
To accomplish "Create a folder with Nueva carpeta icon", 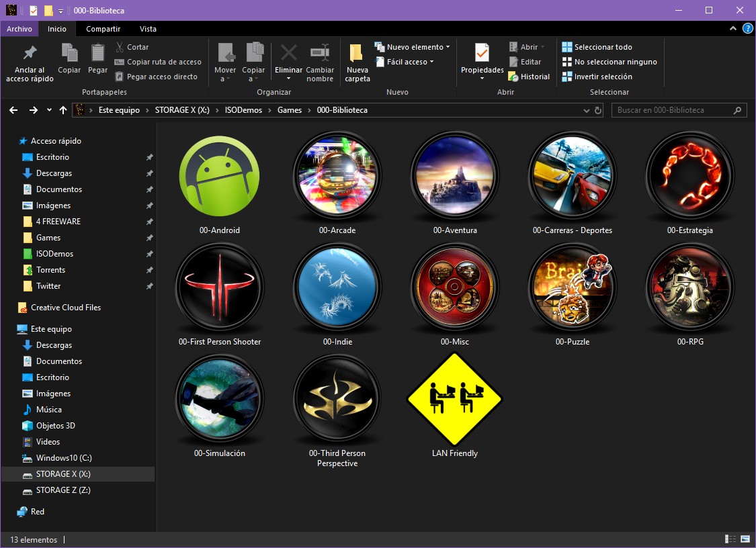I will [x=357, y=54].
